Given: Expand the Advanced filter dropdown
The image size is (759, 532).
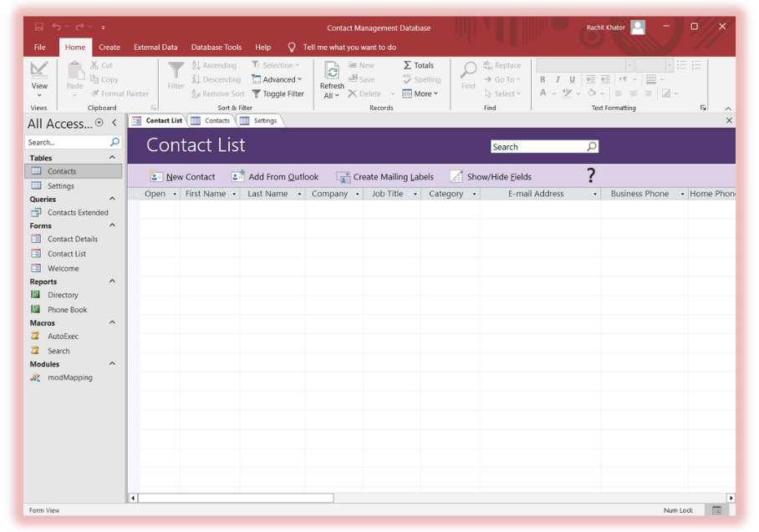Looking at the screenshot, I should coord(277,80).
